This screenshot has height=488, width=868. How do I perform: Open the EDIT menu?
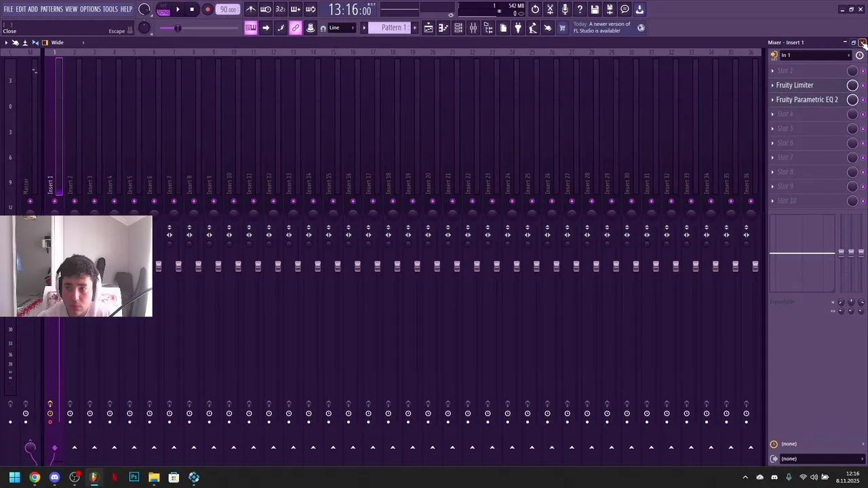[x=21, y=9]
